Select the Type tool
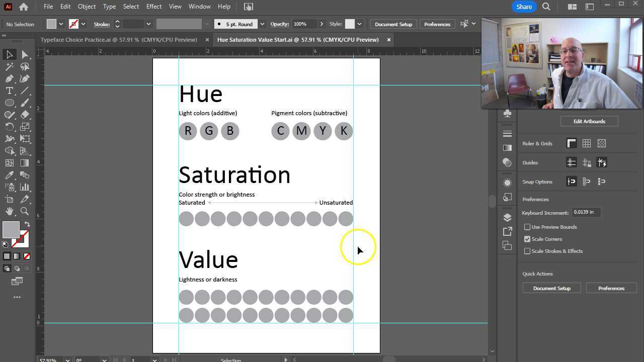This screenshot has height=362, width=644. pyautogui.click(x=9, y=90)
